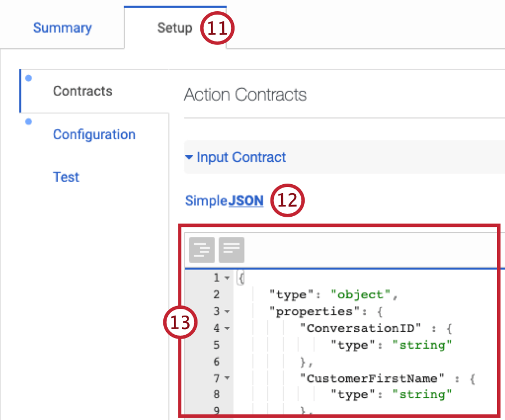Click the align-left format icon above the editor

tap(231, 249)
